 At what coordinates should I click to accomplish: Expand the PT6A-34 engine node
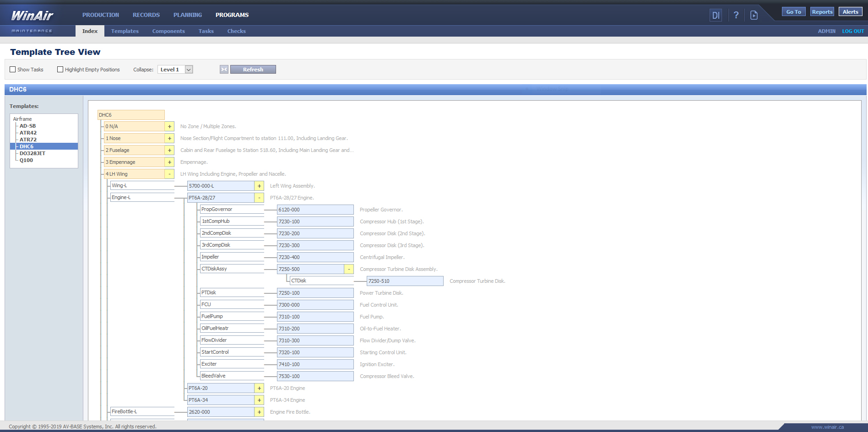coord(259,400)
